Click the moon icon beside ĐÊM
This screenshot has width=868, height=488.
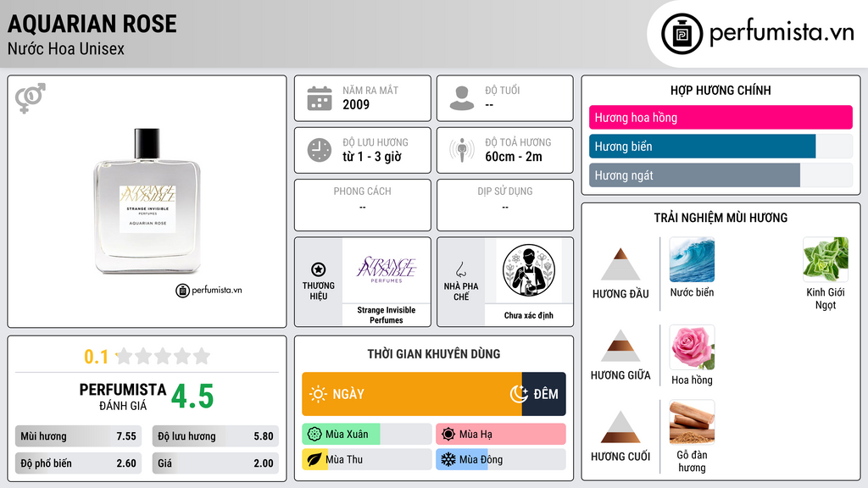click(x=519, y=394)
